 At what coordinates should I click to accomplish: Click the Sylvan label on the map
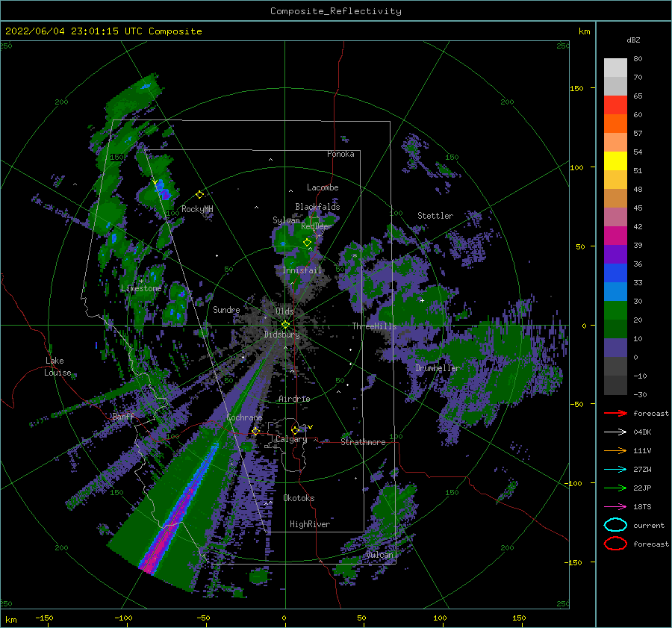pyautogui.click(x=286, y=220)
